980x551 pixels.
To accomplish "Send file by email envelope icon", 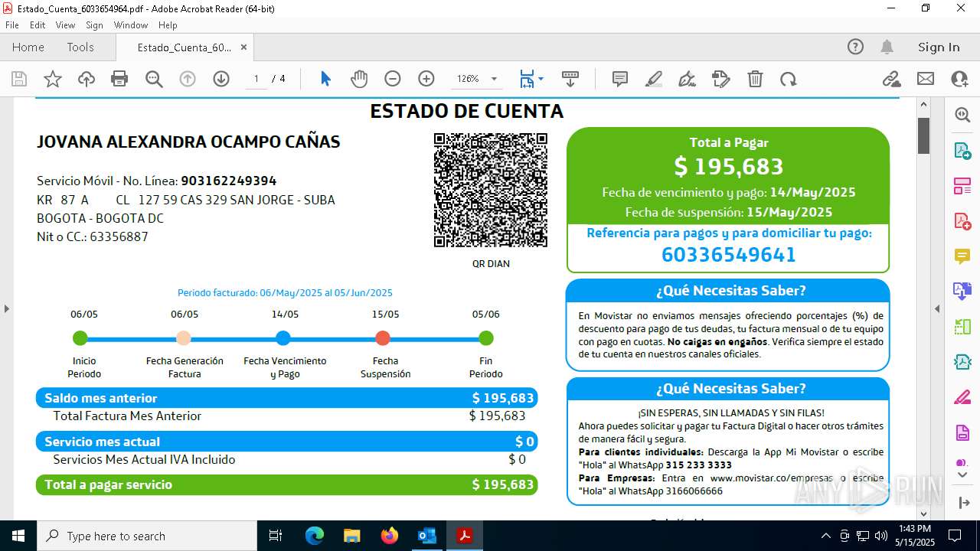I will click(926, 79).
